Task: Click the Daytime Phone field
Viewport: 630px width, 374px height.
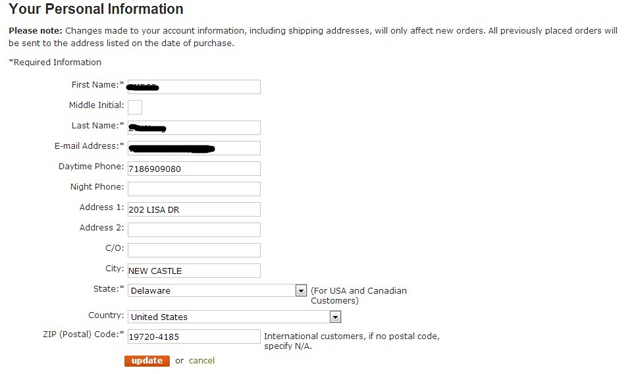Action: coord(194,169)
